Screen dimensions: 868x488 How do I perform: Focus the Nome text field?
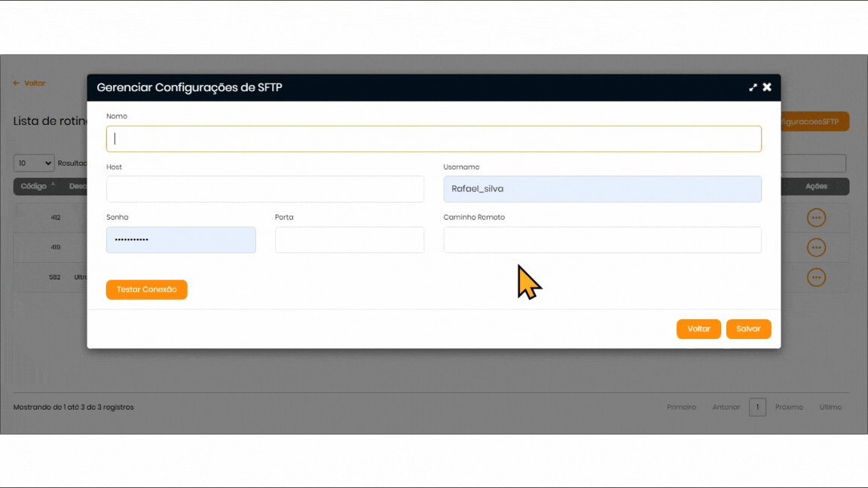click(433, 139)
